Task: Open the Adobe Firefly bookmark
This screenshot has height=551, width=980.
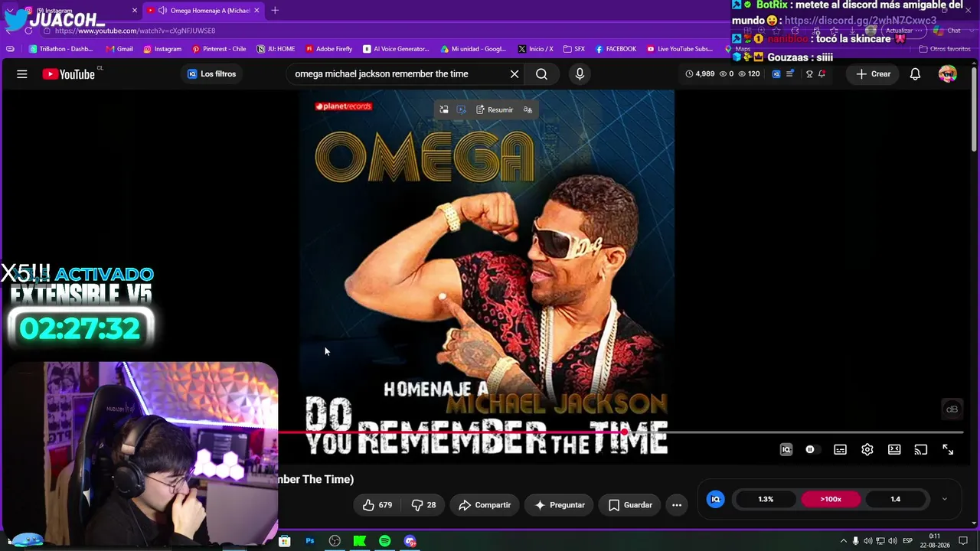Action: point(328,49)
